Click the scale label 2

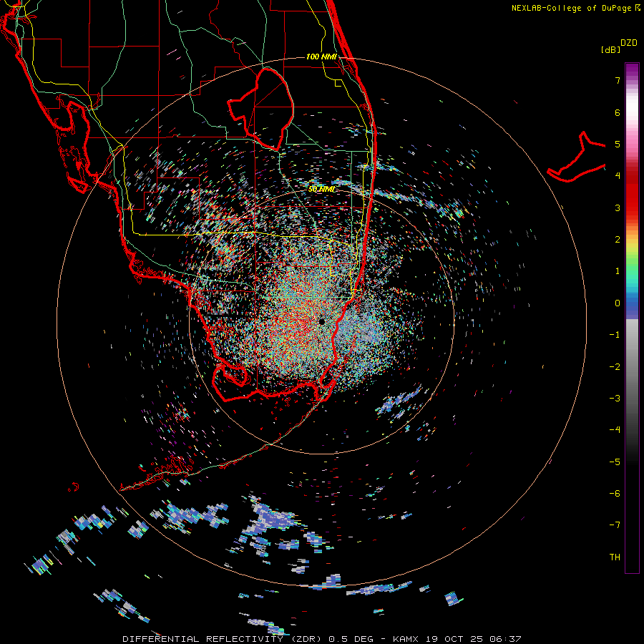[x=618, y=240]
